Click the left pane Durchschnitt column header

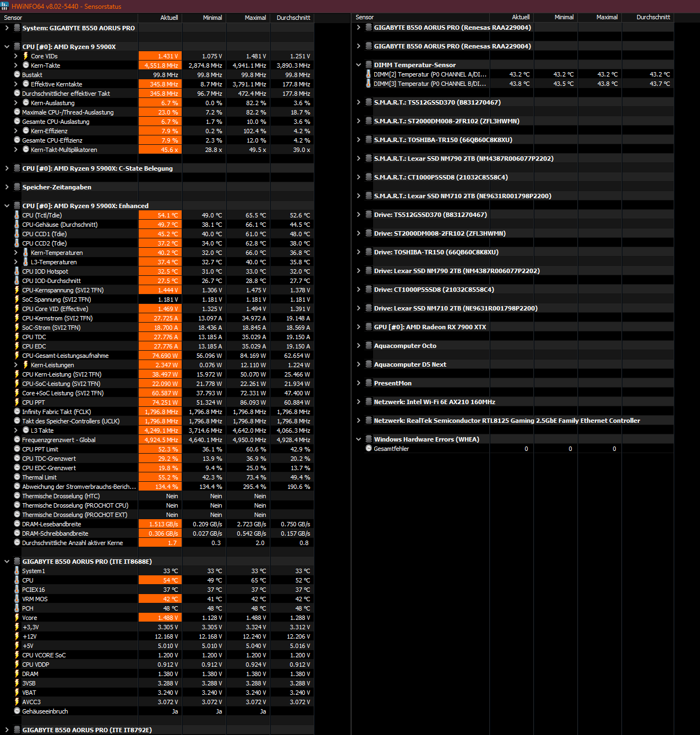(x=292, y=18)
